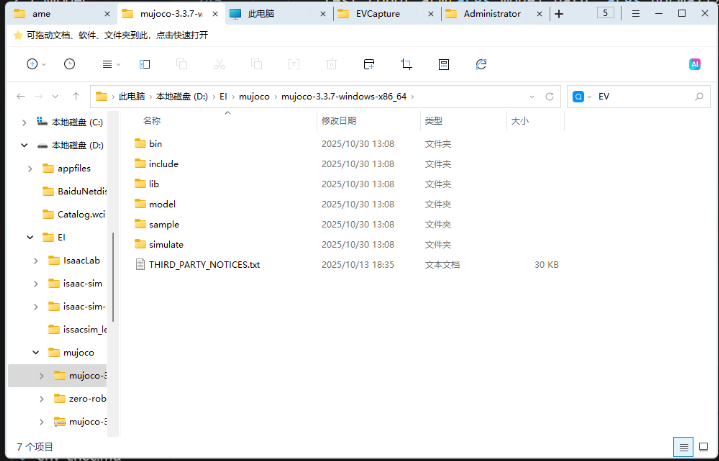Click the new window icon
719x461 pixels.
[369, 64]
